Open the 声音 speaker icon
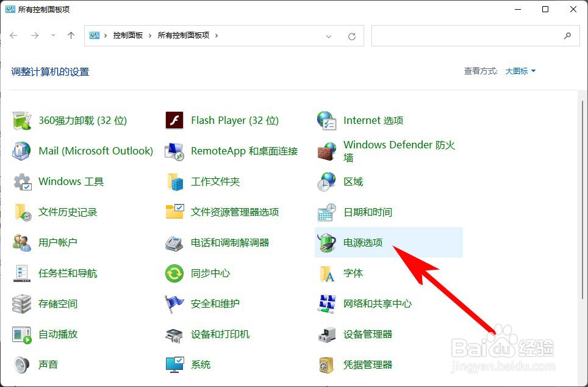This screenshot has height=387, width=588. coord(22,365)
